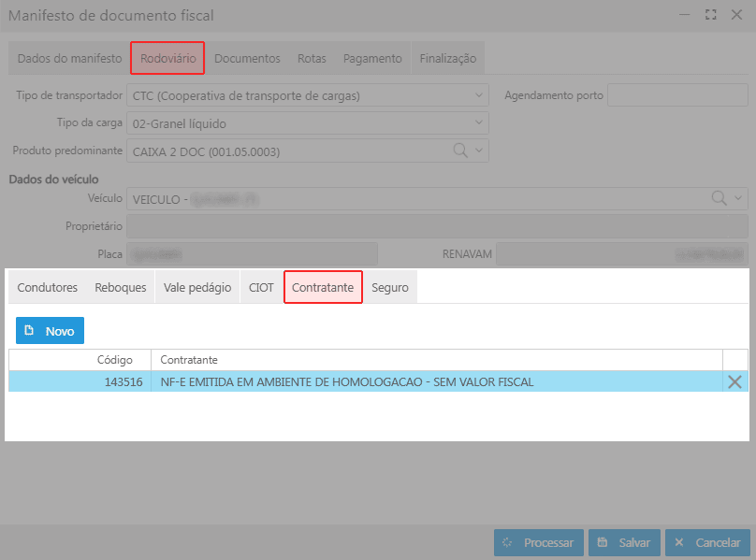Viewport: 756px width, 560px height.
Task: Switch to Vale pedágio sub-tab
Action: pyautogui.click(x=197, y=288)
